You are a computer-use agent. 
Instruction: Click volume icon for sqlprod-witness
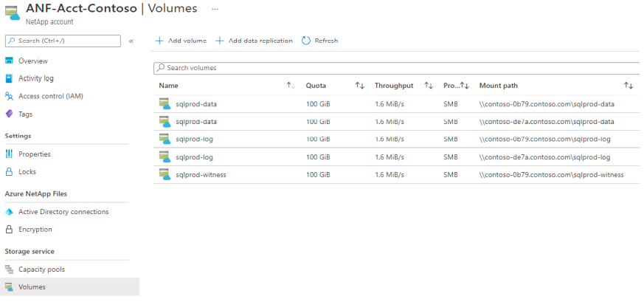point(165,174)
